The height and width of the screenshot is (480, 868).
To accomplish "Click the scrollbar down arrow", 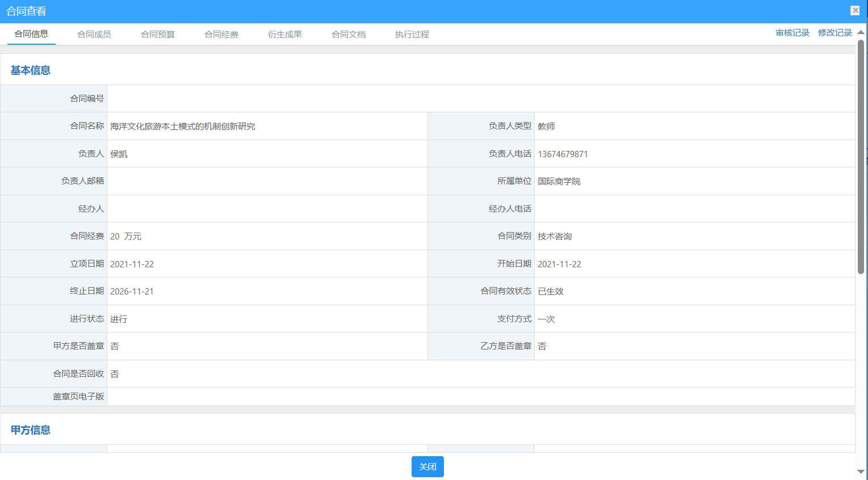I will 861,471.
